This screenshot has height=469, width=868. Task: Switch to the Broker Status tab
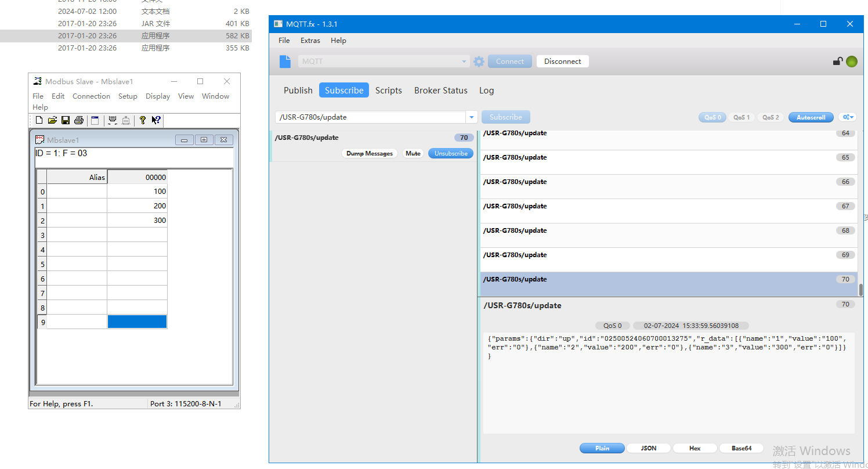point(440,91)
